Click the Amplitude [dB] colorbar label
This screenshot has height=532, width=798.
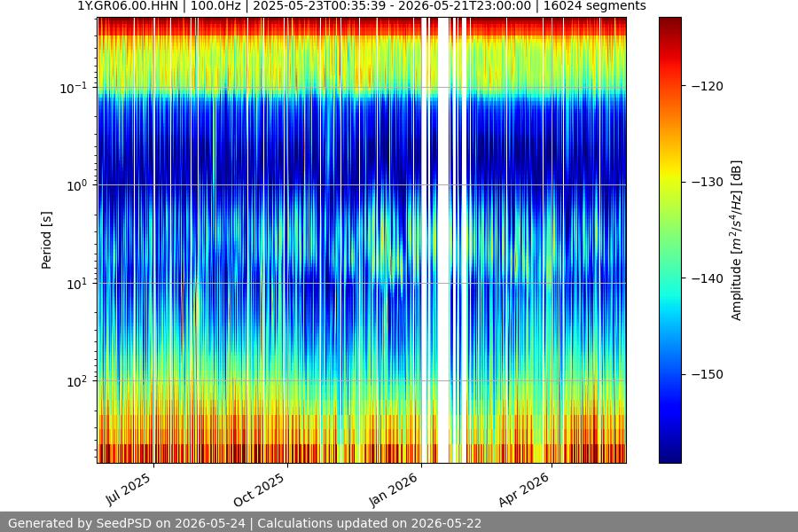click(x=737, y=240)
